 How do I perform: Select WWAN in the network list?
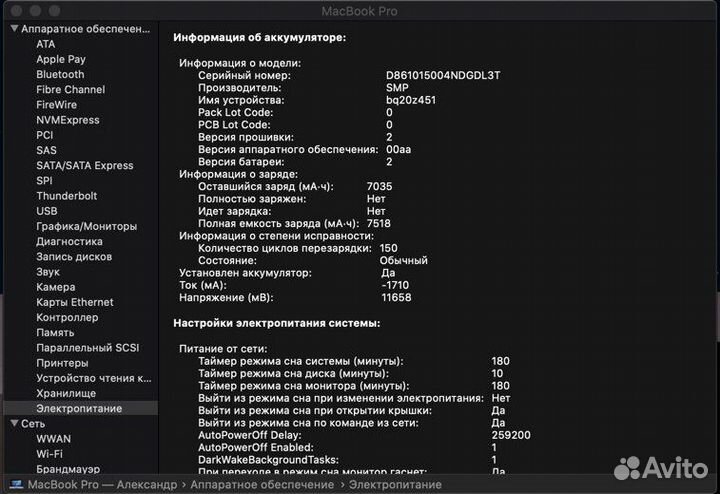(54, 439)
